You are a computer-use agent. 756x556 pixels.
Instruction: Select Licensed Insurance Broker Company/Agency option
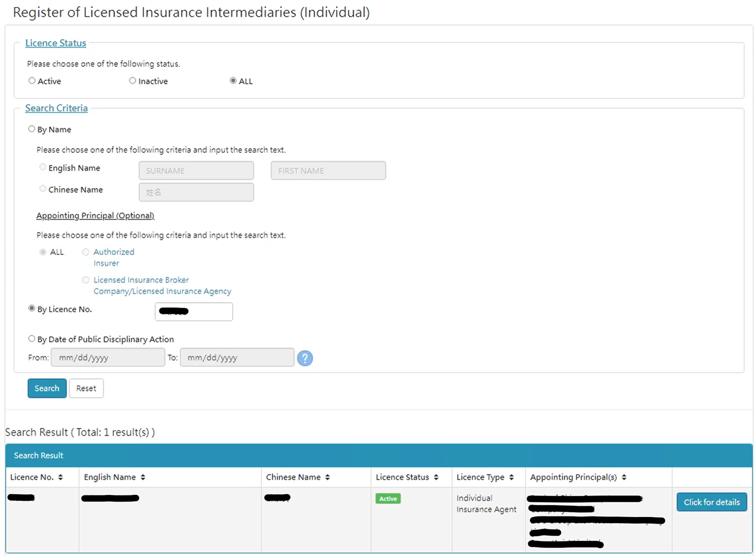85,280
